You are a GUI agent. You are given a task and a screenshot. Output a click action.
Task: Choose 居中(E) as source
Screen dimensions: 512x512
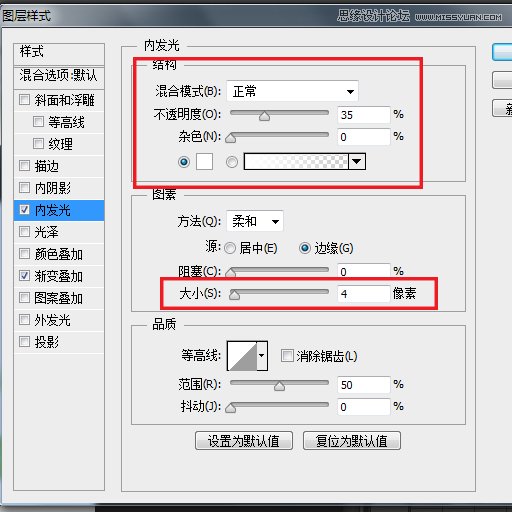pyautogui.click(x=230, y=248)
